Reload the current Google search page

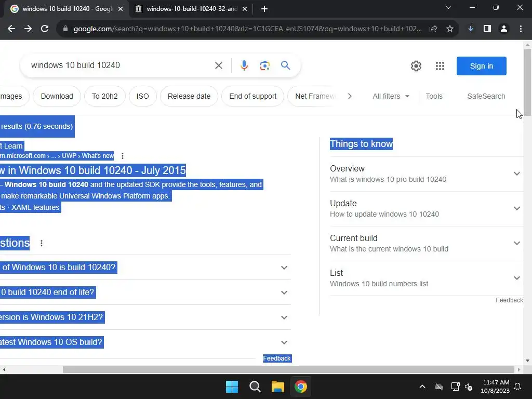pyautogui.click(x=45, y=29)
